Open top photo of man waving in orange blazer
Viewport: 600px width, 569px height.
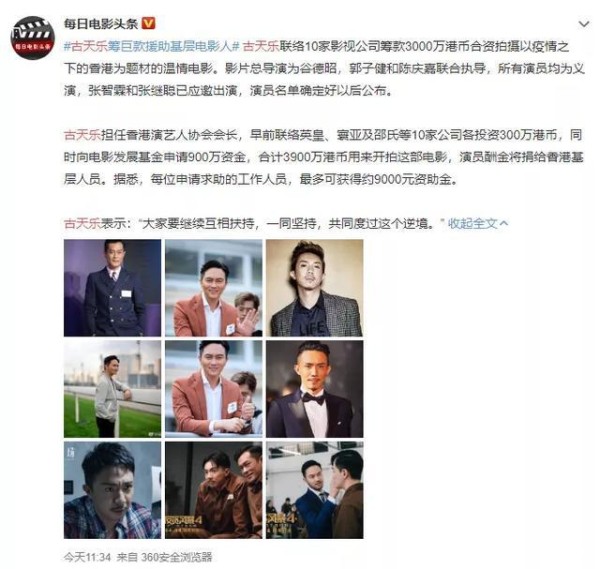coord(214,288)
